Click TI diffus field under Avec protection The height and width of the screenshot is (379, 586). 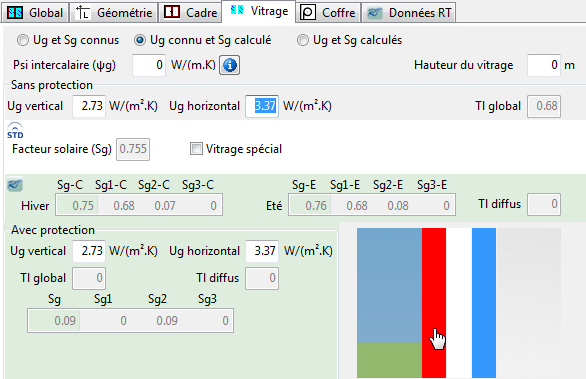[x=262, y=278]
